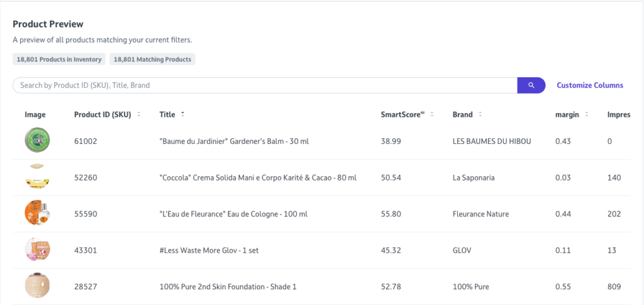This screenshot has height=305, width=644.
Task: Sort the Brand column arrows
Action: pos(480,114)
